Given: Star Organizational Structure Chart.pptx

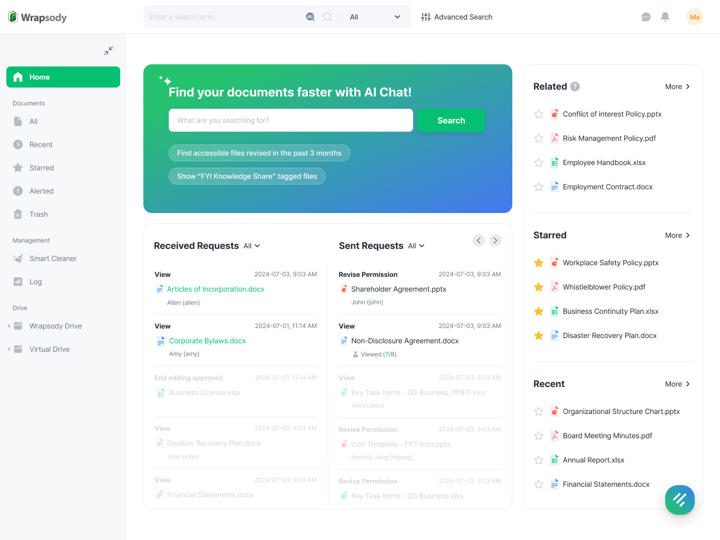Looking at the screenshot, I should (x=539, y=411).
